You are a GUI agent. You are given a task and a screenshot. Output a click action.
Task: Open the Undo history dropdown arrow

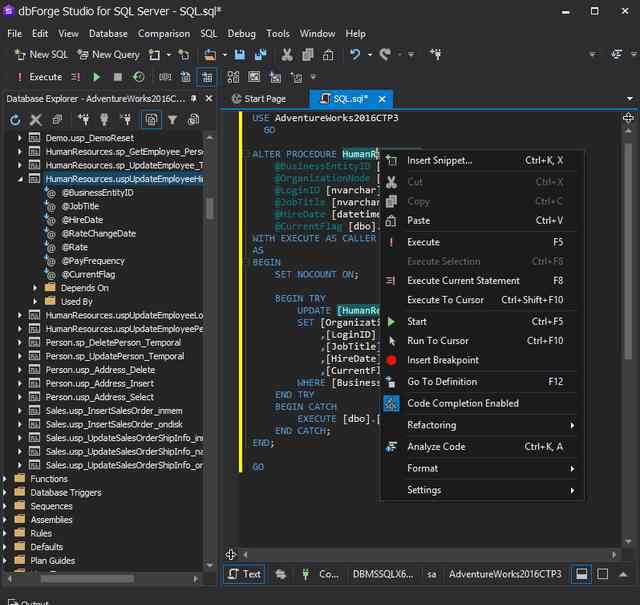(x=370, y=55)
